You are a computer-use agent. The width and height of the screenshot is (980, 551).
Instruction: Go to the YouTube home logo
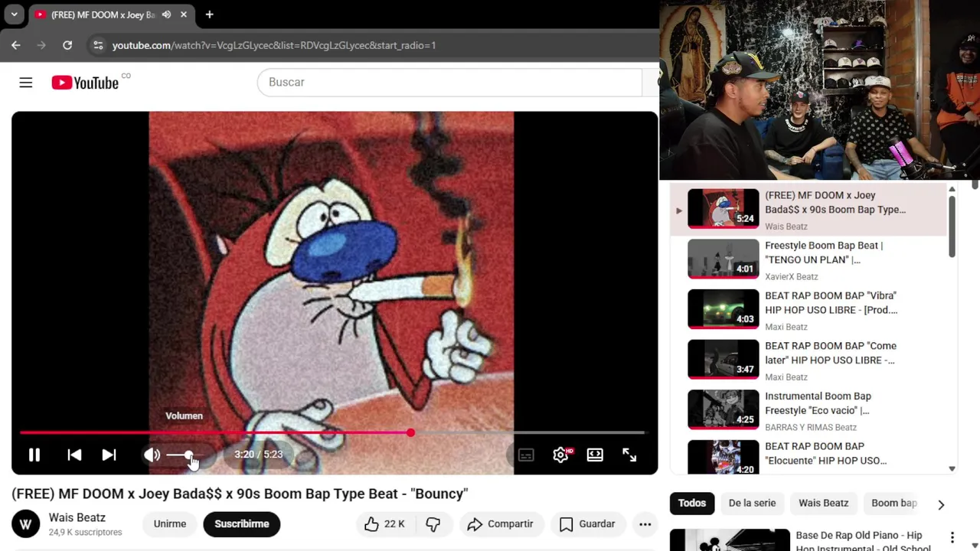[85, 83]
